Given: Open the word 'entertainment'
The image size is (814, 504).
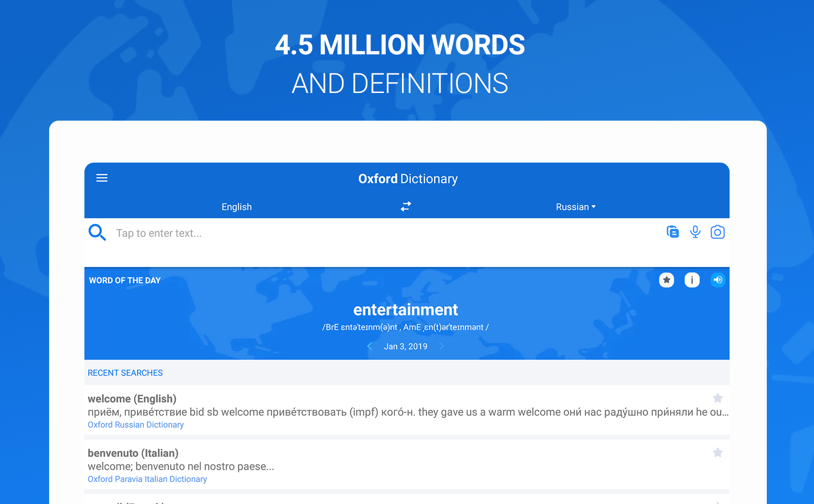Looking at the screenshot, I should click(x=406, y=310).
